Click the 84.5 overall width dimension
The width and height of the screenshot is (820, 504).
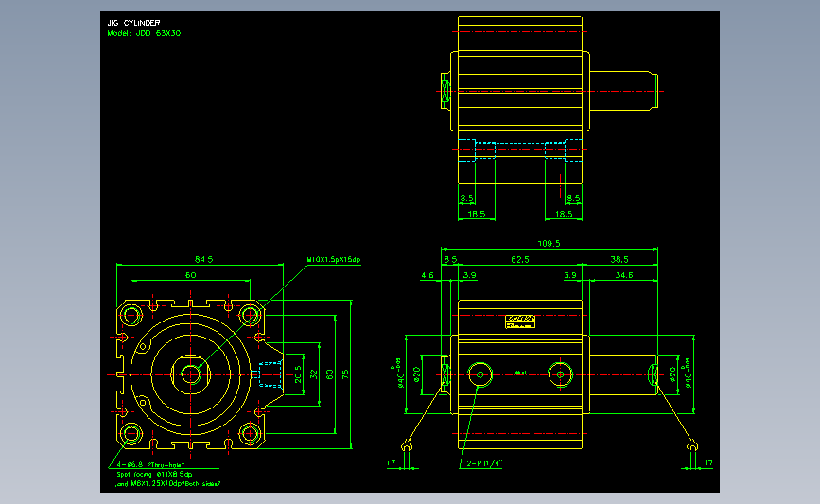pos(203,259)
